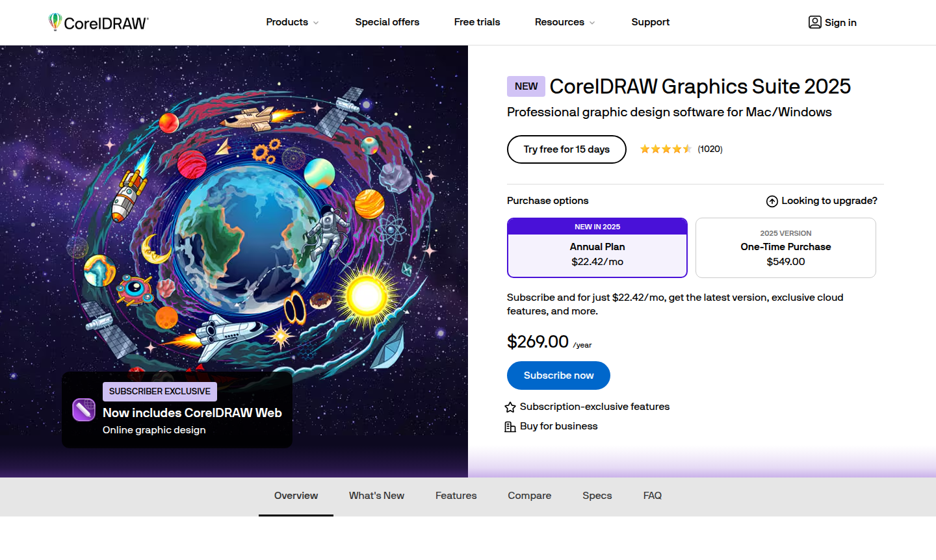Switch to the Compare tab
Viewport: 936px width, 560px height.
529,496
